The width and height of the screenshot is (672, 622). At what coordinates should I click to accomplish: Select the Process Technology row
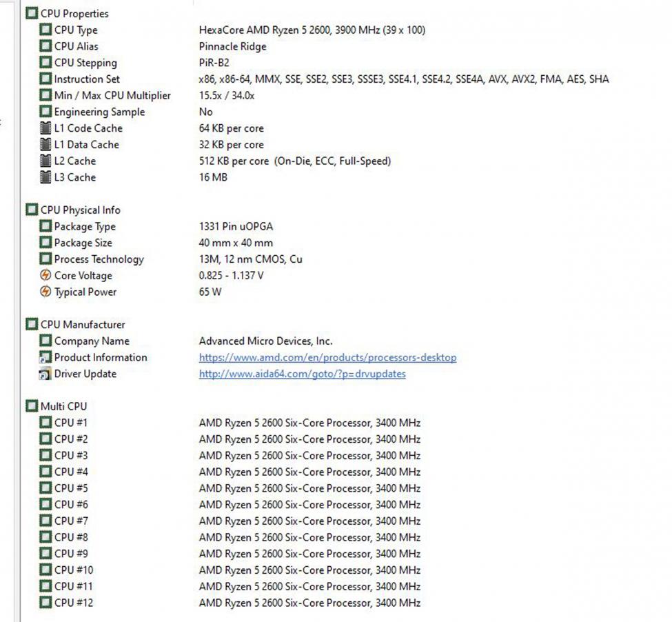[99, 260]
